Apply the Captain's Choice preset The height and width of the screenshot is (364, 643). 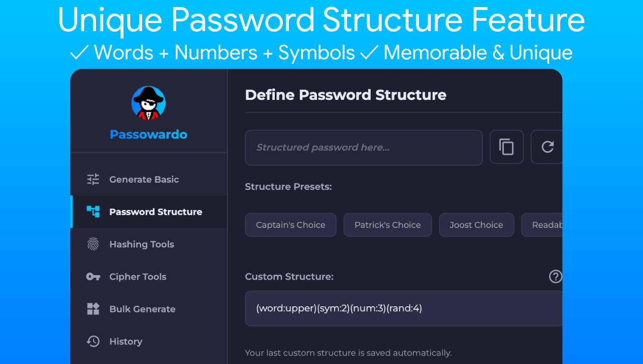coord(290,225)
